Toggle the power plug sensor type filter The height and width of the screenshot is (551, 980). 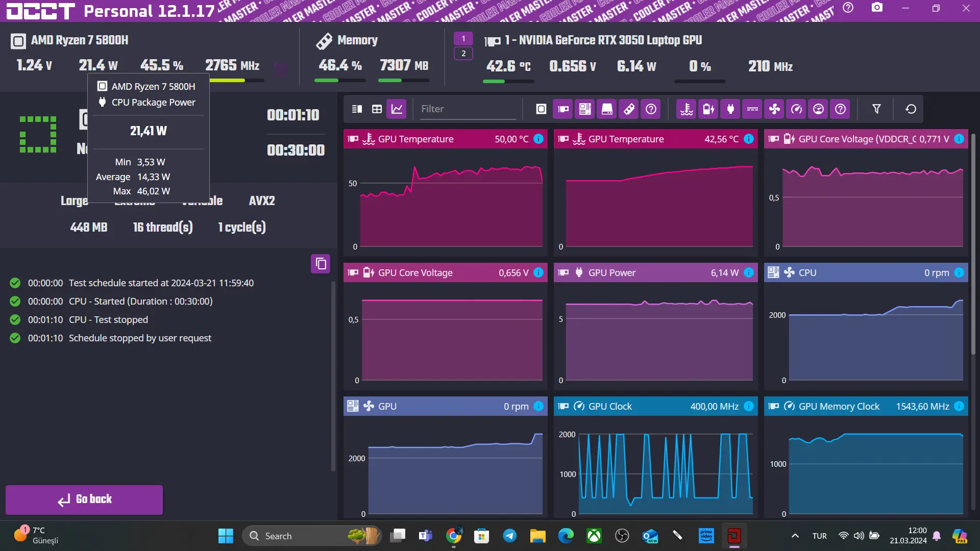pos(731,109)
